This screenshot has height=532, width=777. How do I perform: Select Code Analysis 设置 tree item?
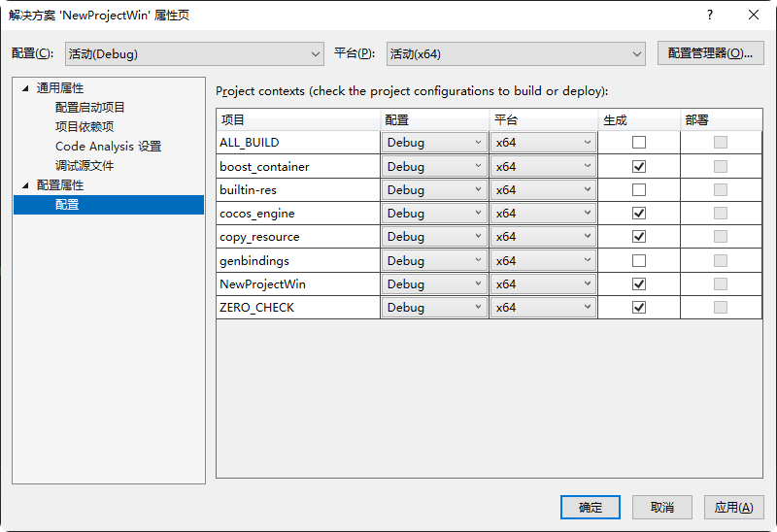coord(108,147)
